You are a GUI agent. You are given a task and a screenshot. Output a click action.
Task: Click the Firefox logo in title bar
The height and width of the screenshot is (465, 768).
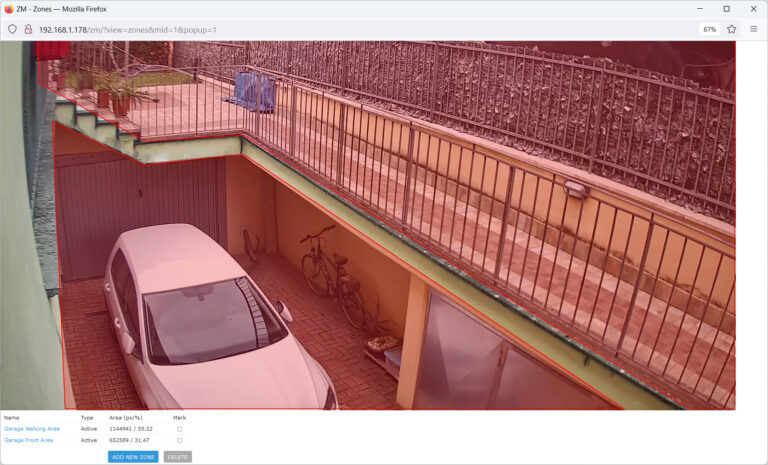(x=9, y=8)
